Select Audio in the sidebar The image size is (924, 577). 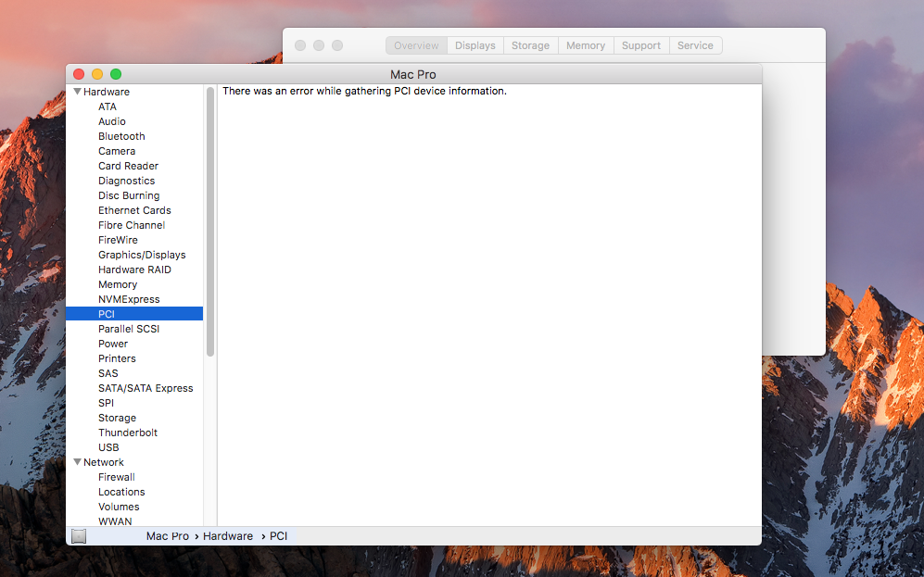(x=112, y=121)
